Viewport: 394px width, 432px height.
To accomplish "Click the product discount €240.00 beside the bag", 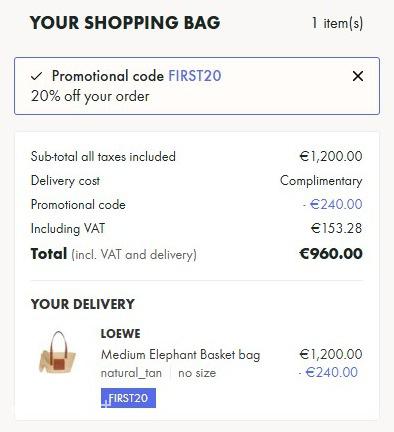I will [328, 372].
